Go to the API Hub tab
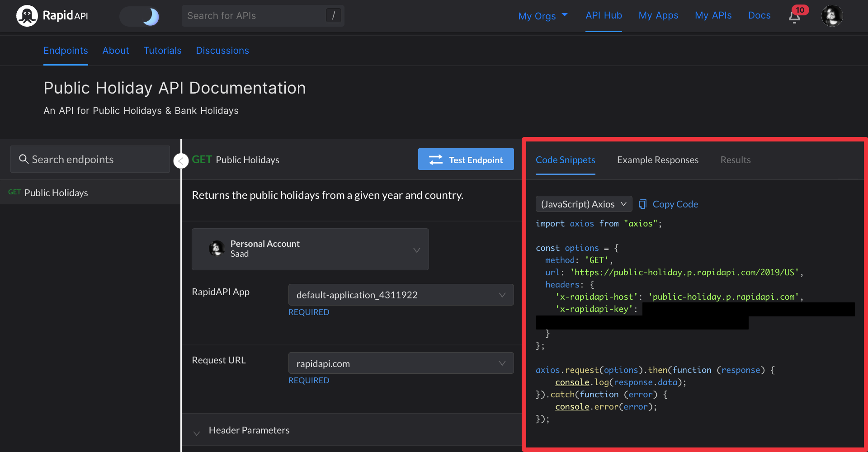The width and height of the screenshot is (868, 452). click(x=604, y=16)
